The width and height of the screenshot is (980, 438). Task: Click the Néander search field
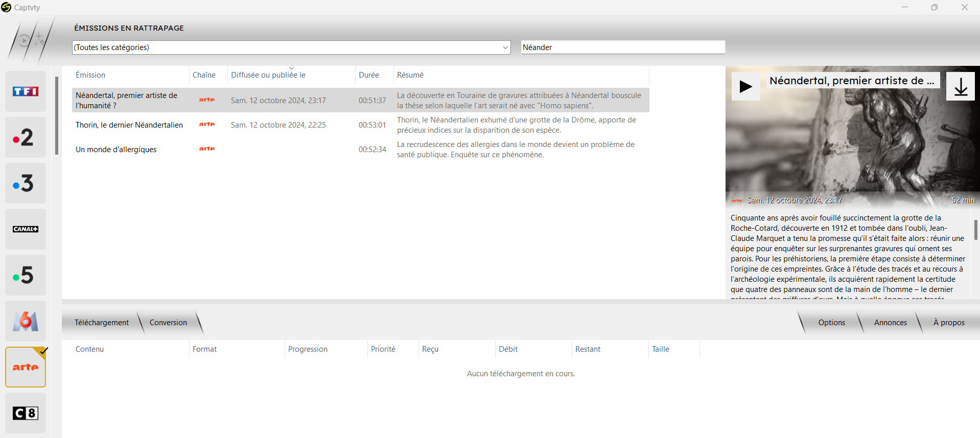(x=622, y=47)
